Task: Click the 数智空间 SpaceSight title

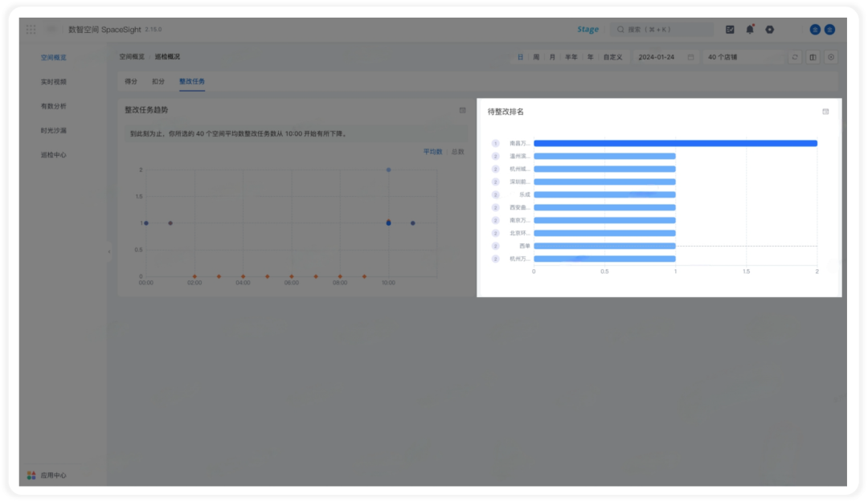Action: 104,30
